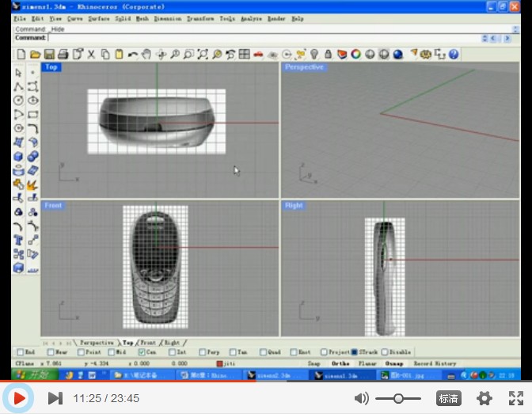
Task: Toggle Planar in the status bar
Action: (x=367, y=363)
